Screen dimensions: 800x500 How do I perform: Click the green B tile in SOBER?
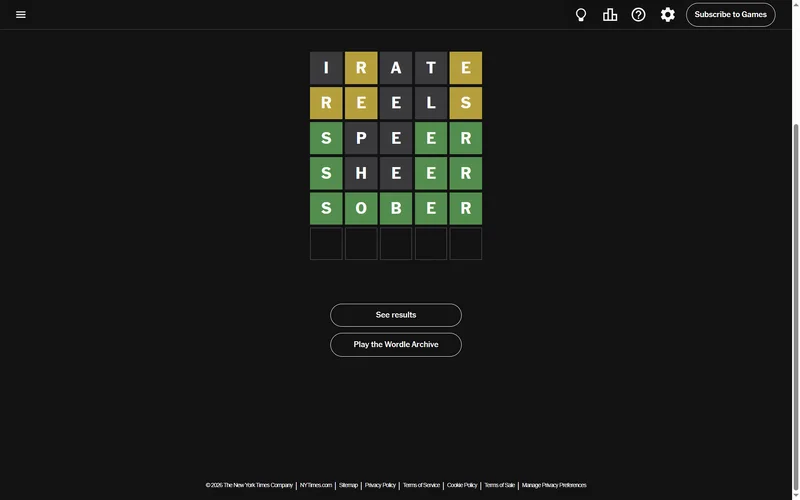396,209
